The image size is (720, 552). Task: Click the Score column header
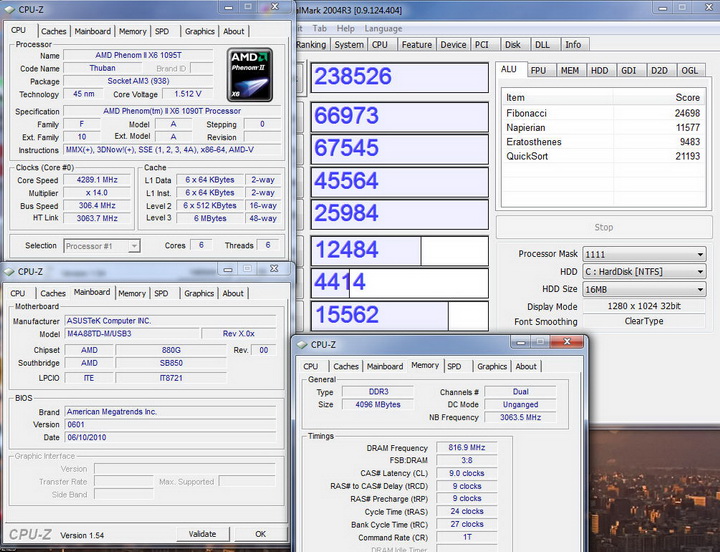pos(659,97)
